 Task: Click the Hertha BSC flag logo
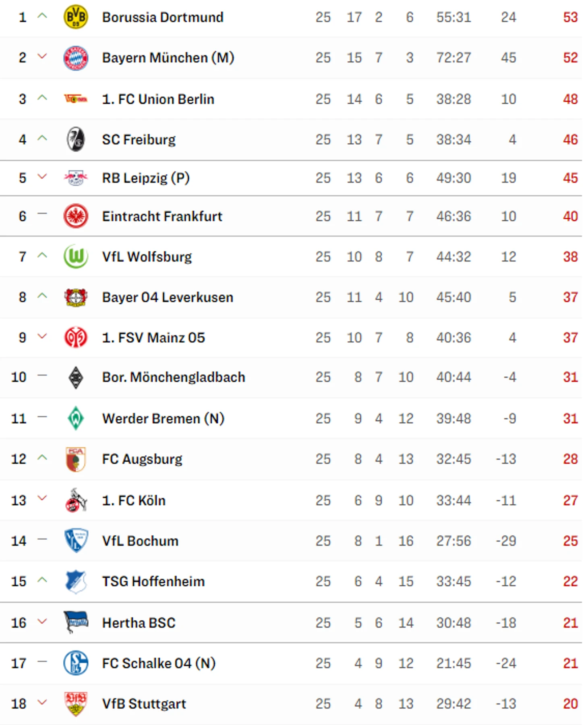[x=76, y=622]
